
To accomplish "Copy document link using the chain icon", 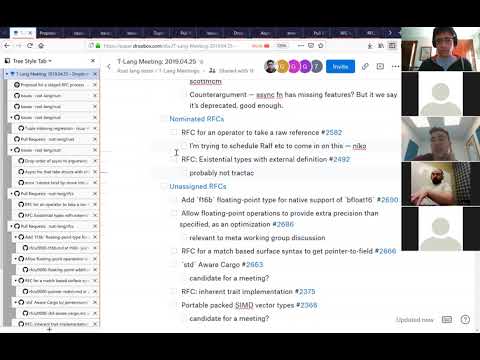I will click(365, 66).
